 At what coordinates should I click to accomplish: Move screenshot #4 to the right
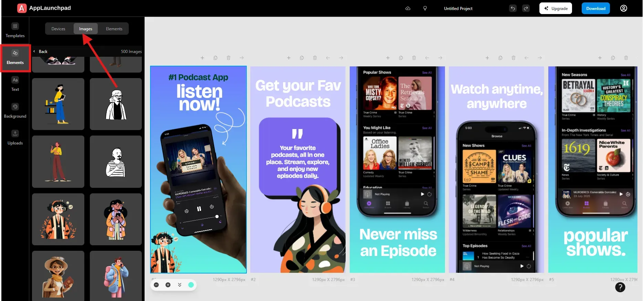pyautogui.click(x=540, y=58)
